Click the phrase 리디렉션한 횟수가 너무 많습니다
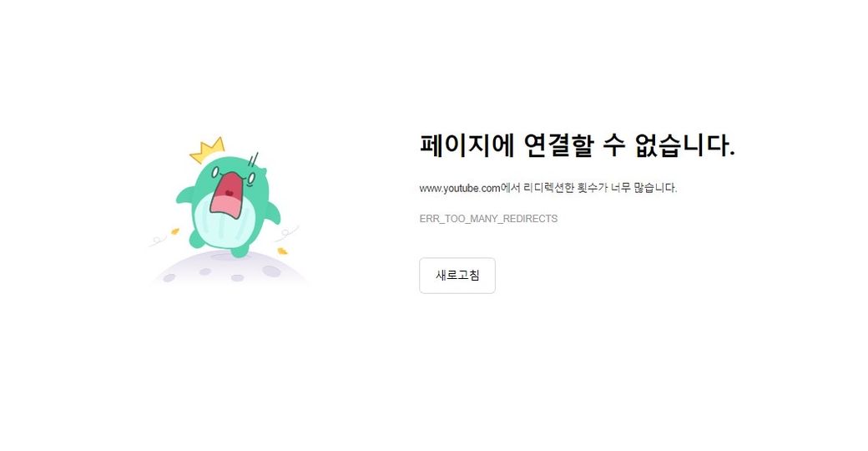This screenshot has height=451, width=868. (x=600, y=188)
